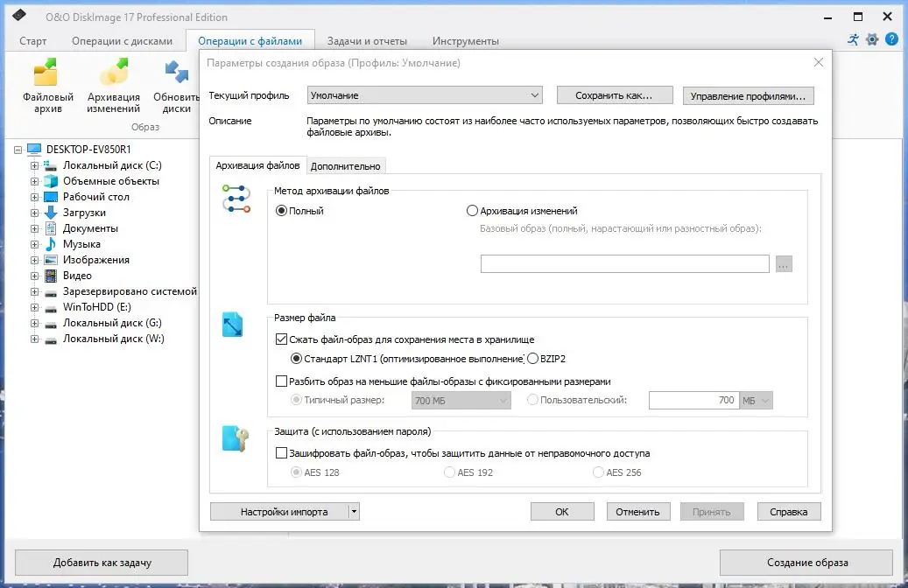Click the base image path field
The width and height of the screenshot is (908, 588).
point(625,264)
